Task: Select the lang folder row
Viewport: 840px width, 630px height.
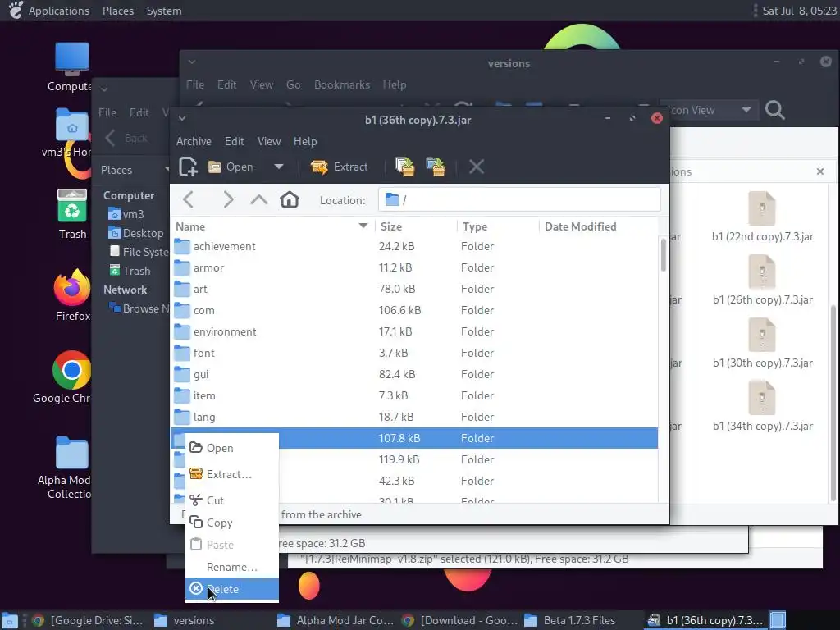Action: tap(414, 417)
